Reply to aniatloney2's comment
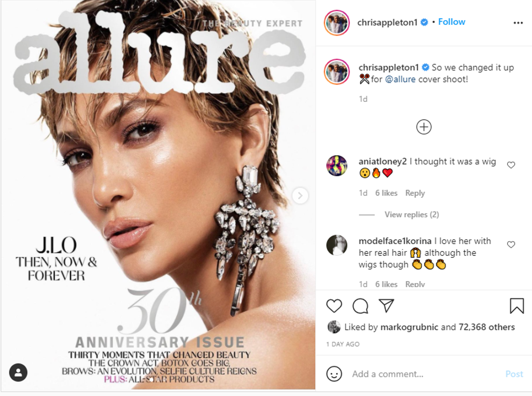The image size is (532, 396). 415,193
